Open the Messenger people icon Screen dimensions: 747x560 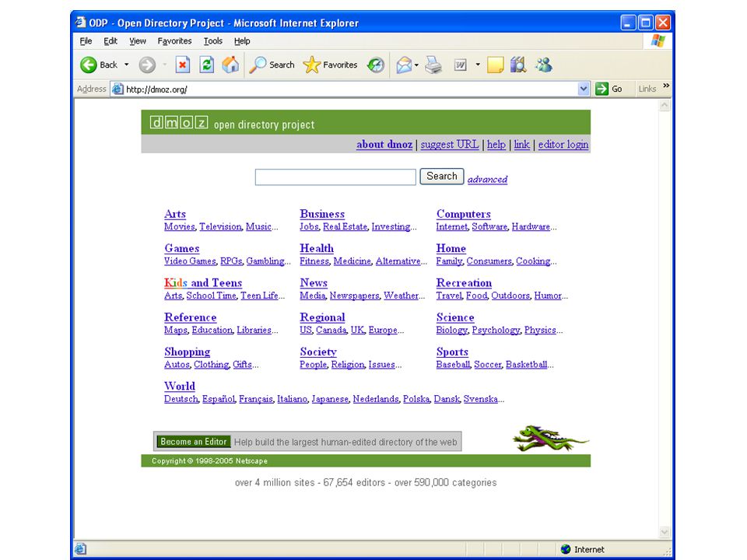pyautogui.click(x=544, y=65)
